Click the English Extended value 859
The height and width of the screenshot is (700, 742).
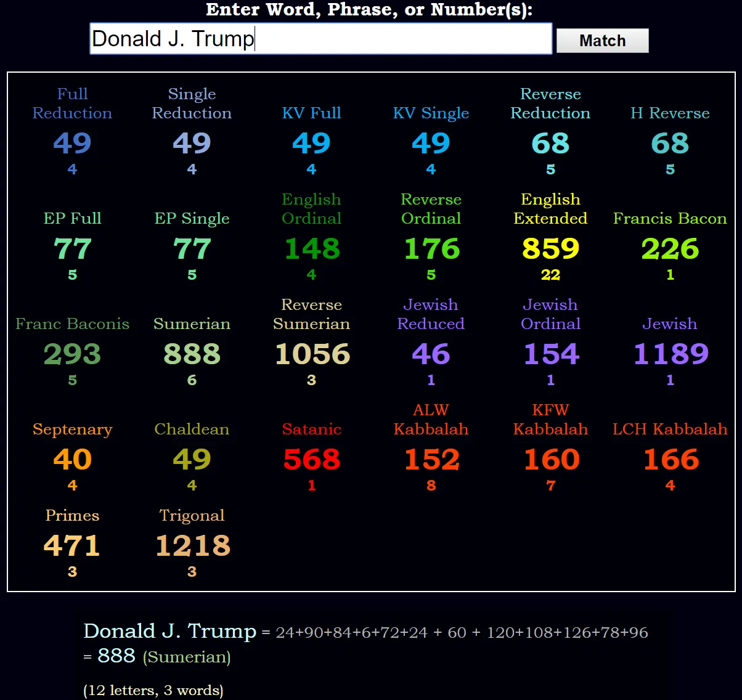tap(550, 248)
